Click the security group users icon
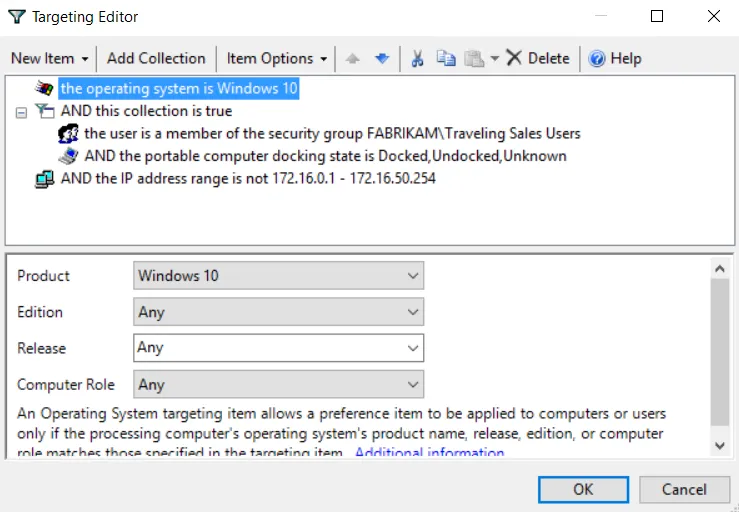The image size is (739, 512). [x=68, y=133]
